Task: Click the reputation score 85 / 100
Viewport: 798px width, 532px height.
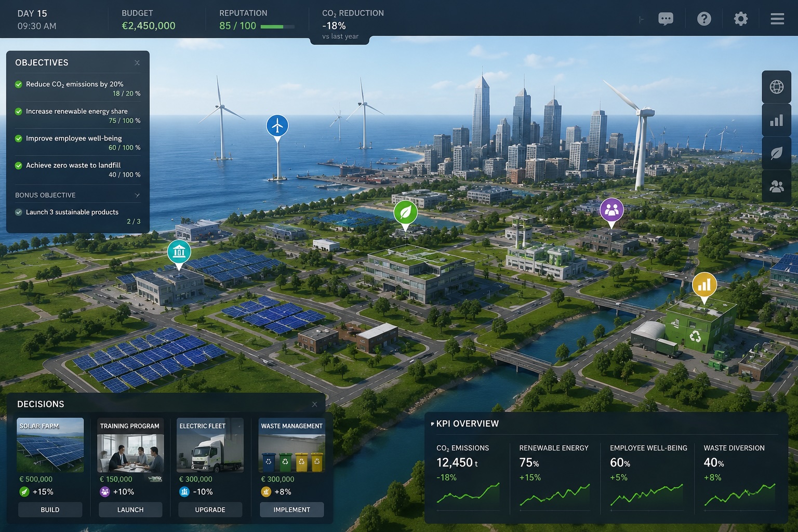Action: coord(238,26)
